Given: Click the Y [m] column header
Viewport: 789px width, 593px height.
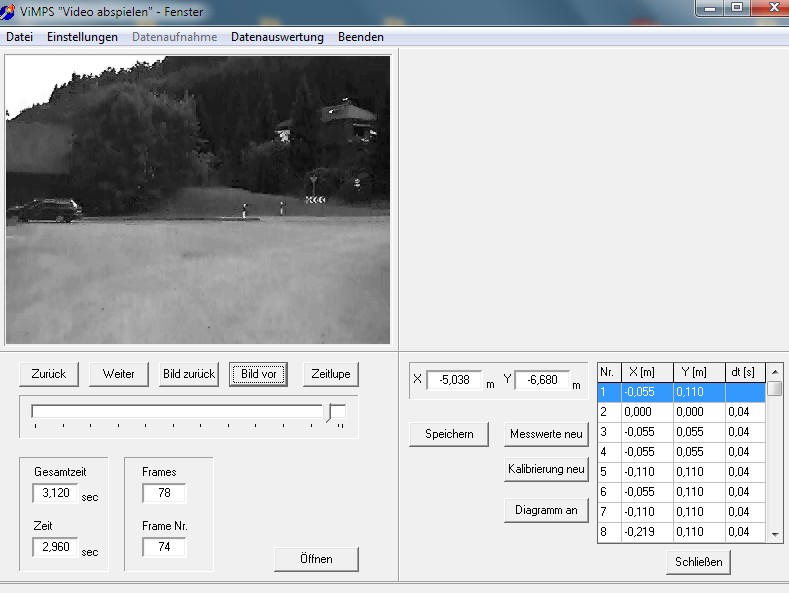Looking at the screenshot, I should 699,373.
